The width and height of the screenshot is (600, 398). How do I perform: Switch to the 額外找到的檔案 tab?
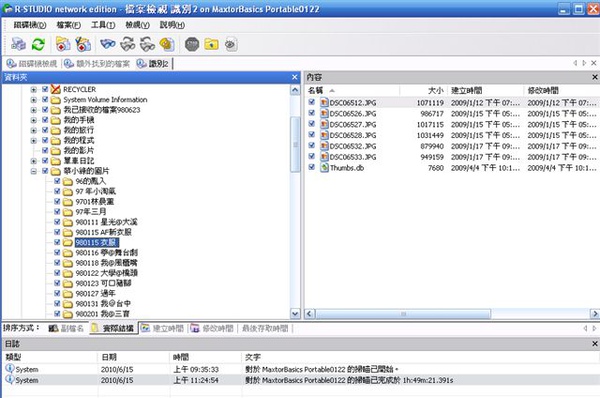97,64
